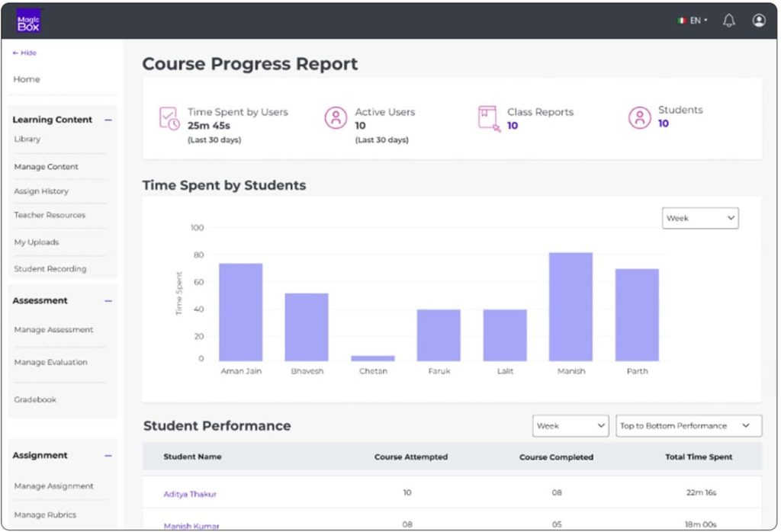Click the Time Spent by Users icon
Screen dimensions: 781x532
(x=169, y=118)
